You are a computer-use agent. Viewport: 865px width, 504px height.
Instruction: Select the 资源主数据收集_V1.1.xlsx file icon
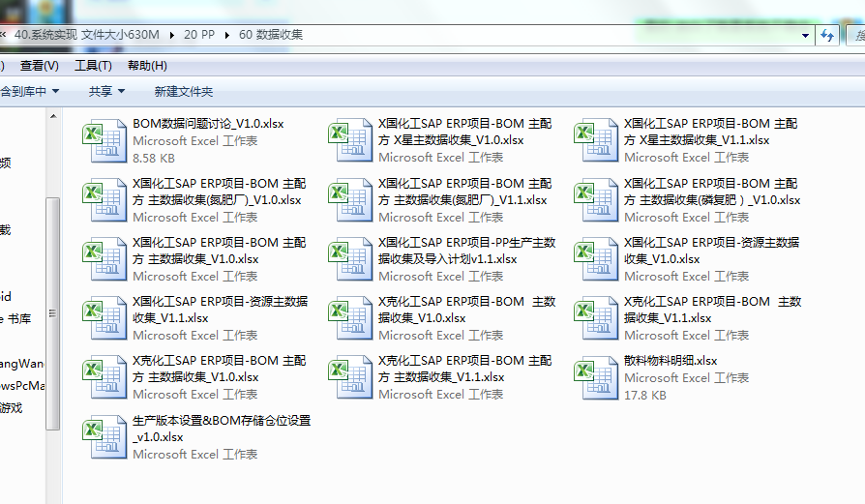tap(105, 317)
